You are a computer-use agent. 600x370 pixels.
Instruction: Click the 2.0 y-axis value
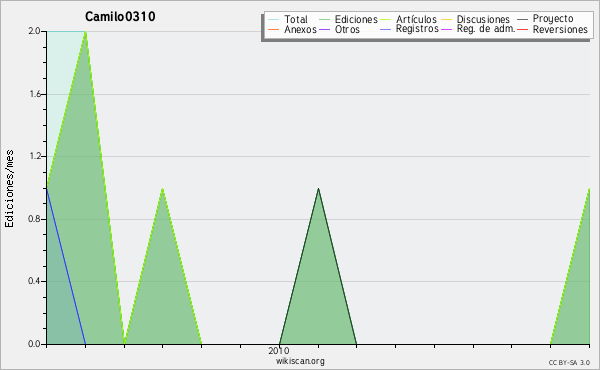[x=34, y=31]
